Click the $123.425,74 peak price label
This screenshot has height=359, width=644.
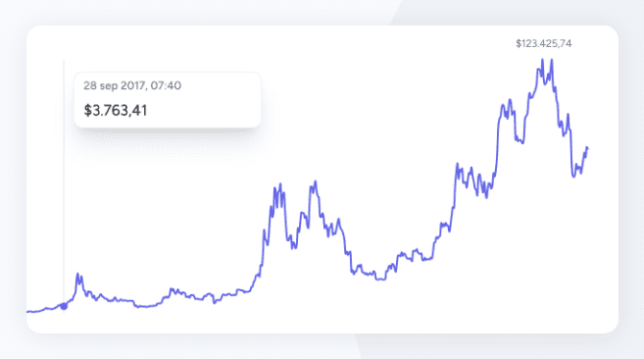pos(543,43)
